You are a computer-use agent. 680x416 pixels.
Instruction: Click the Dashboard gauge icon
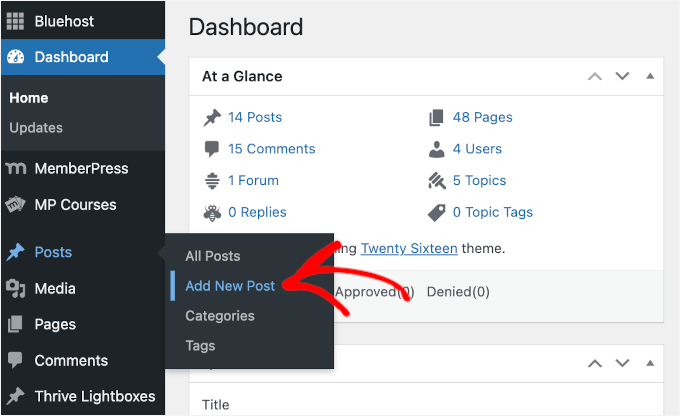pyautogui.click(x=15, y=57)
